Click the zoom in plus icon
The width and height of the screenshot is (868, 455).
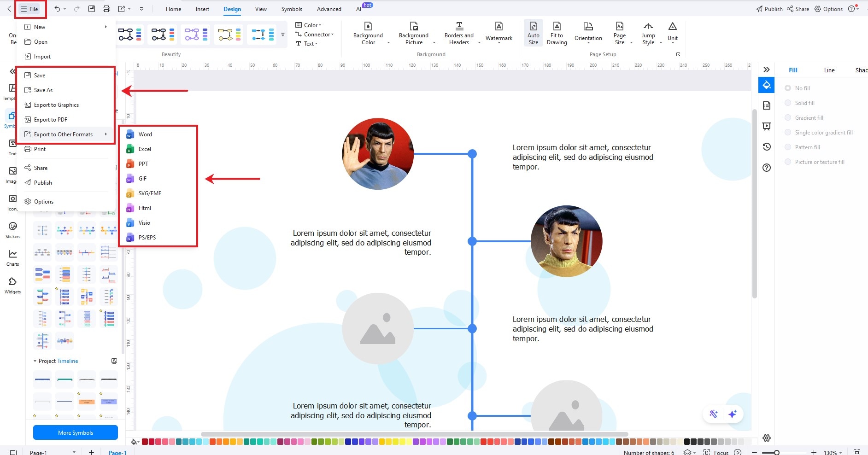coord(814,452)
